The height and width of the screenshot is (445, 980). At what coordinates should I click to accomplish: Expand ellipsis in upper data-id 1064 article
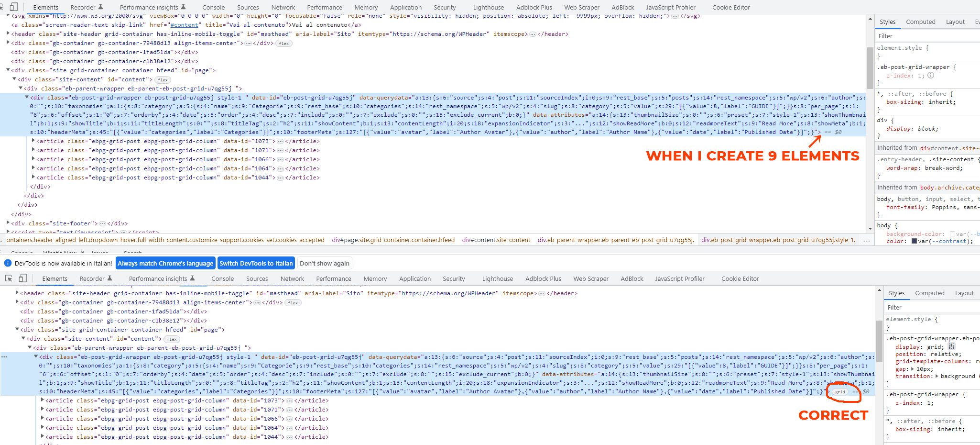coord(281,168)
